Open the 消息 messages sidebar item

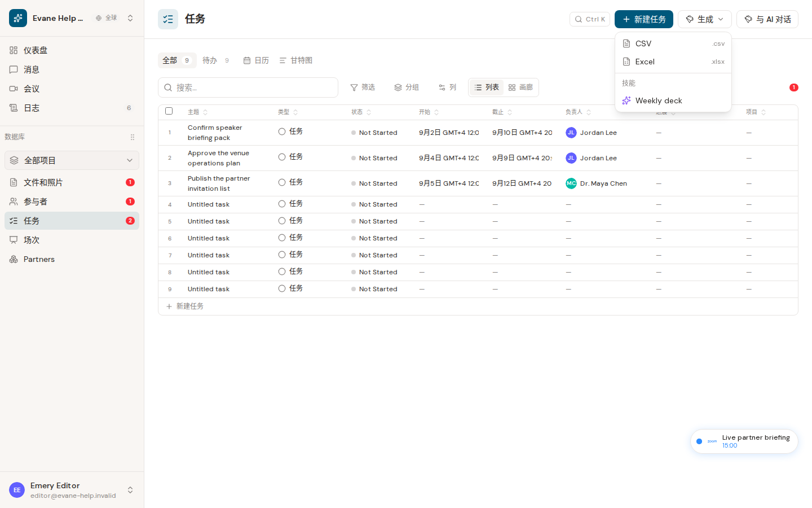[x=72, y=69]
